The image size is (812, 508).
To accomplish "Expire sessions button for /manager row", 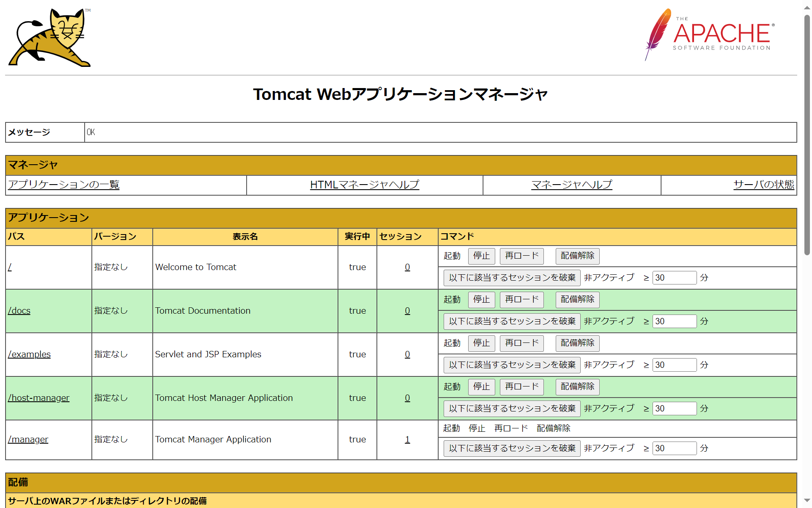I will (512, 448).
